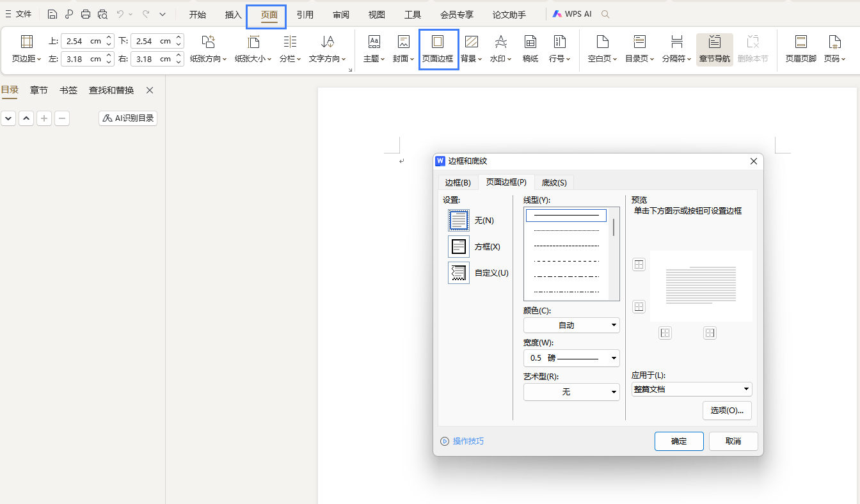Click the 确定 OK button
860x504 pixels.
pyautogui.click(x=679, y=441)
